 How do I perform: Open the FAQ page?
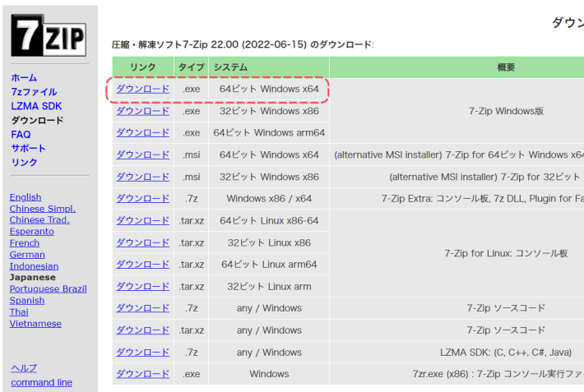point(21,134)
